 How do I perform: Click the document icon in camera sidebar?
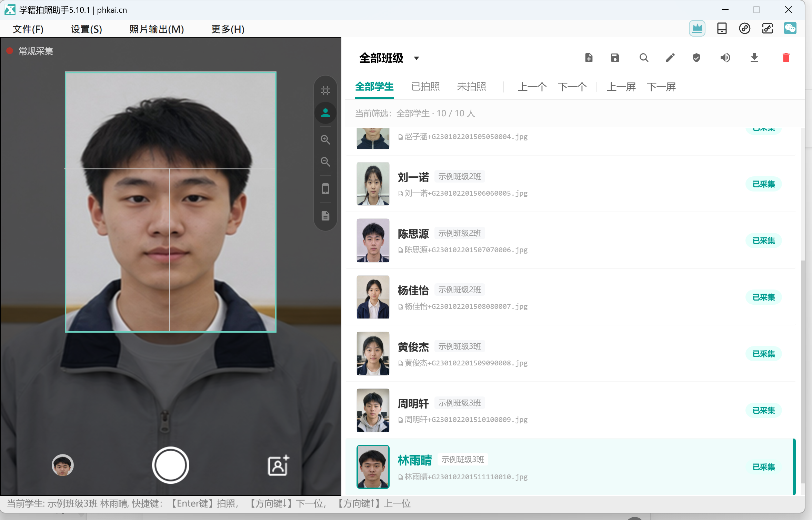click(x=325, y=216)
